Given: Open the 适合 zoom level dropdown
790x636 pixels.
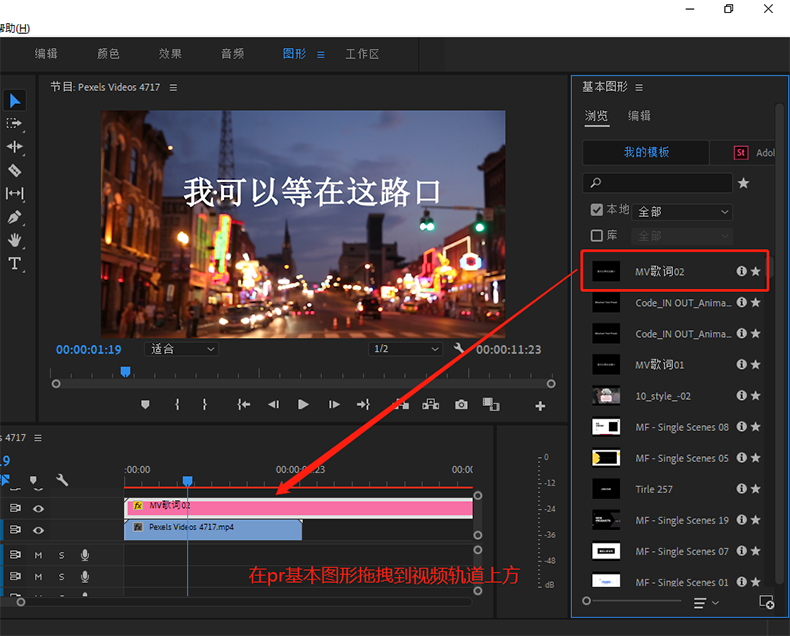Looking at the screenshot, I should 182,349.
